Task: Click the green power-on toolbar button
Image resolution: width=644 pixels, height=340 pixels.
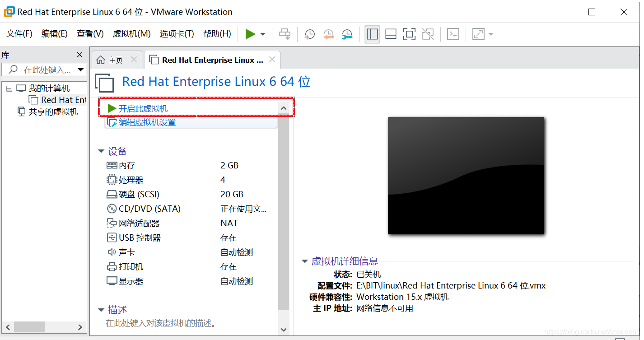Action: pyautogui.click(x=250, y=34)
